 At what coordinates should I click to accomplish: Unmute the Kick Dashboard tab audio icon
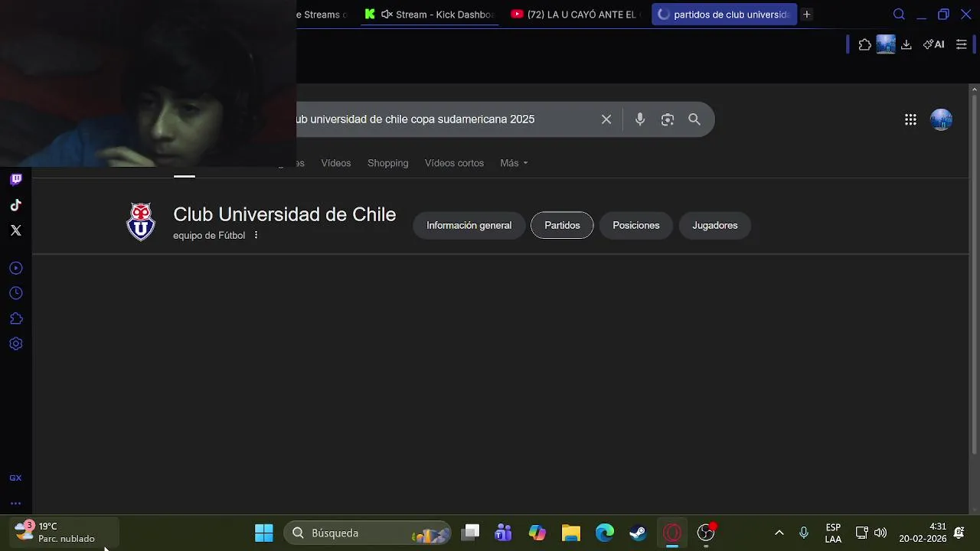[x=387, y=15]
